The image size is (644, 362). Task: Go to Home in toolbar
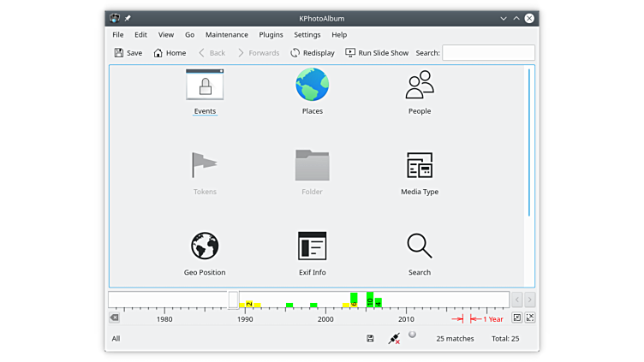(170, 53)
